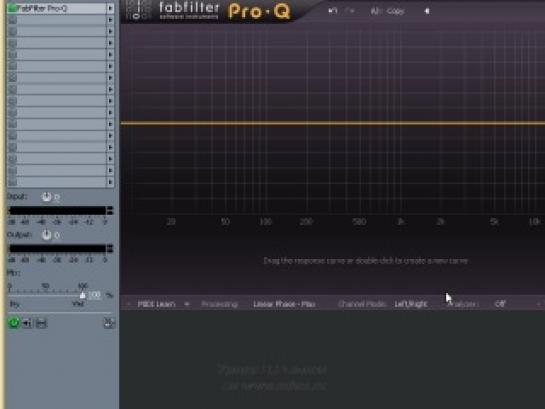Click the save icon below the Mix slider
545x409 pixels.
pos(41,323)
